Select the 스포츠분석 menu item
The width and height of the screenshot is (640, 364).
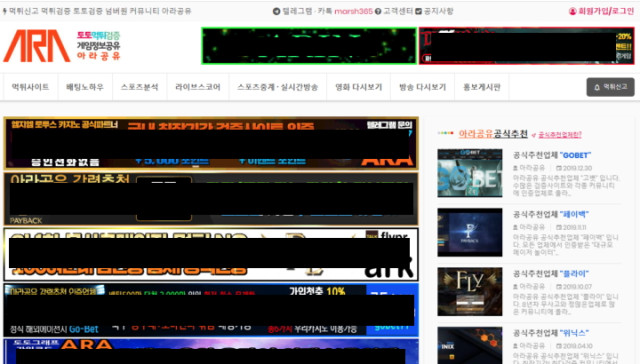139,87
